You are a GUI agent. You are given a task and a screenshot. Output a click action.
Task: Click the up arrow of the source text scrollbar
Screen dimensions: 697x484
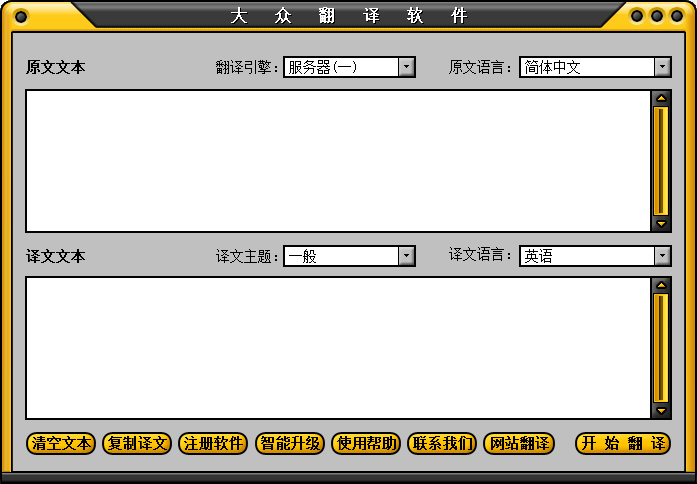pos(661,98)
